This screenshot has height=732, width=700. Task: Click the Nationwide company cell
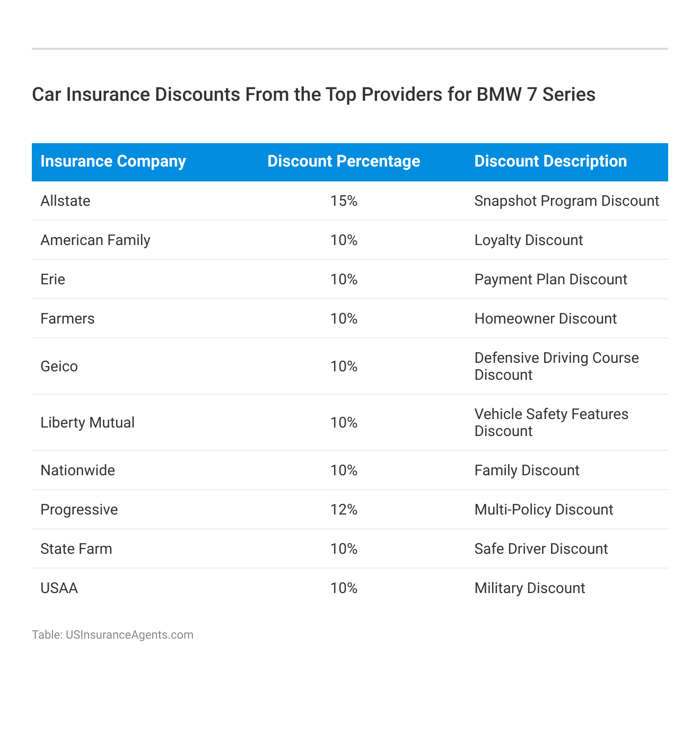click(77, 470)
